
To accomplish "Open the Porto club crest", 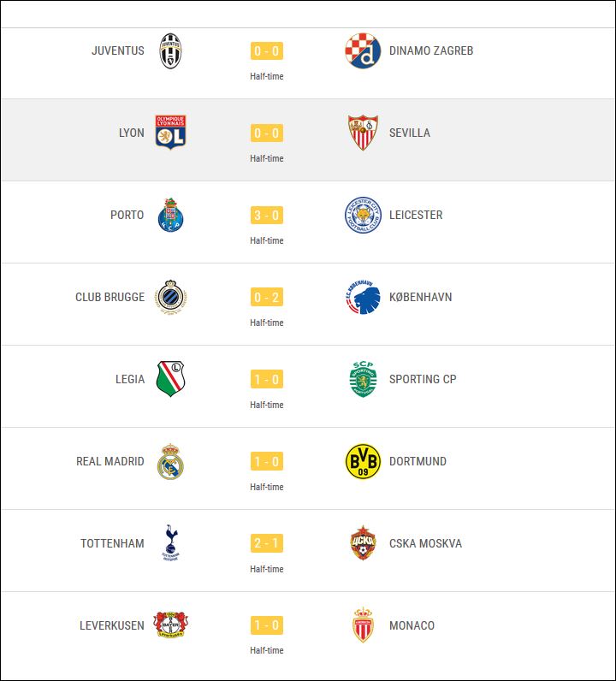I will click(170, 215).
